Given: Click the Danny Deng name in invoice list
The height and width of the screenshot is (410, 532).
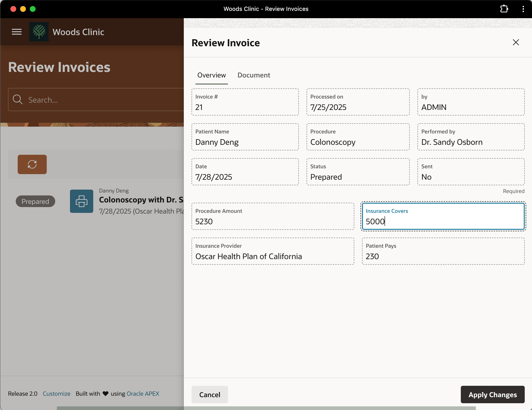Looking at the screenshot, I should (114, 191).
